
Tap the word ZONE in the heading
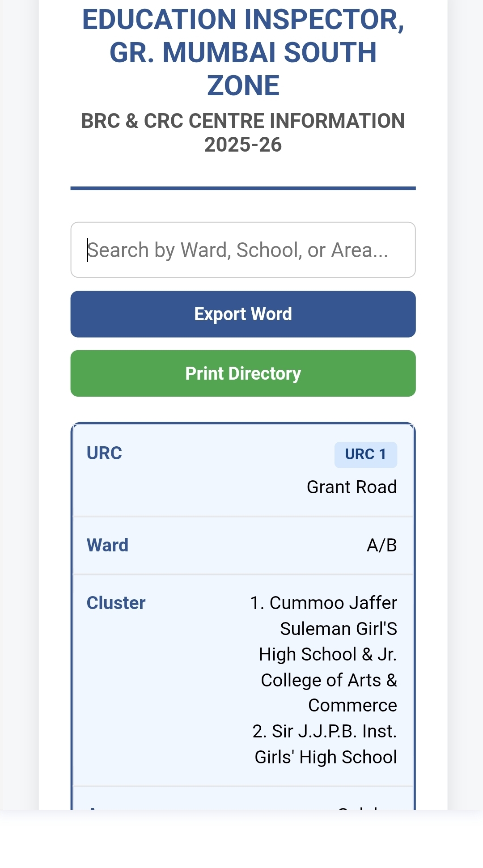pyautogui.click(x=243, y=85)
